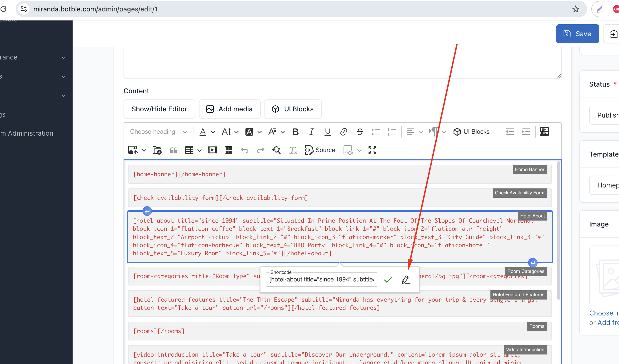Redo the last edit
The width and height of the screenshot is (619, 364).
[261, 150]
